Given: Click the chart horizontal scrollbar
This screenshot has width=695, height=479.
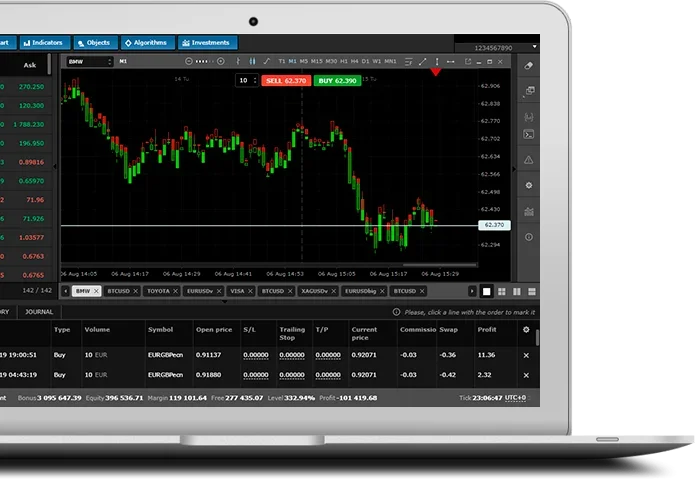Looking at the screenshot, I should pyautogui.click(x=439, y=265).
